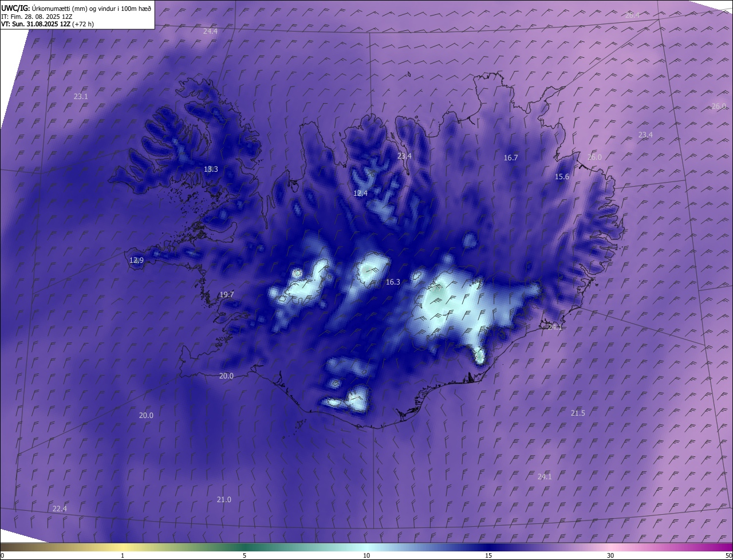Screen dimensions: 733x560
Task: Select the 22.4 value label
Action: [60, 508]
